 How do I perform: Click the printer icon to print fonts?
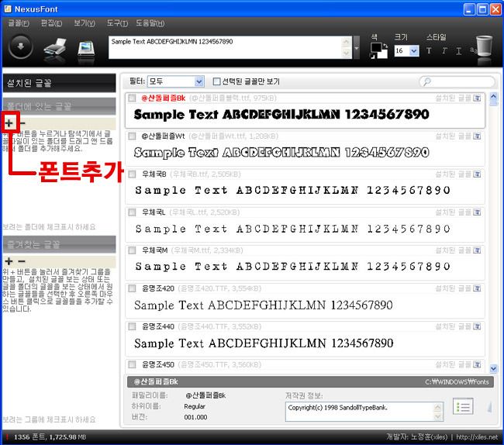(55, 48)
